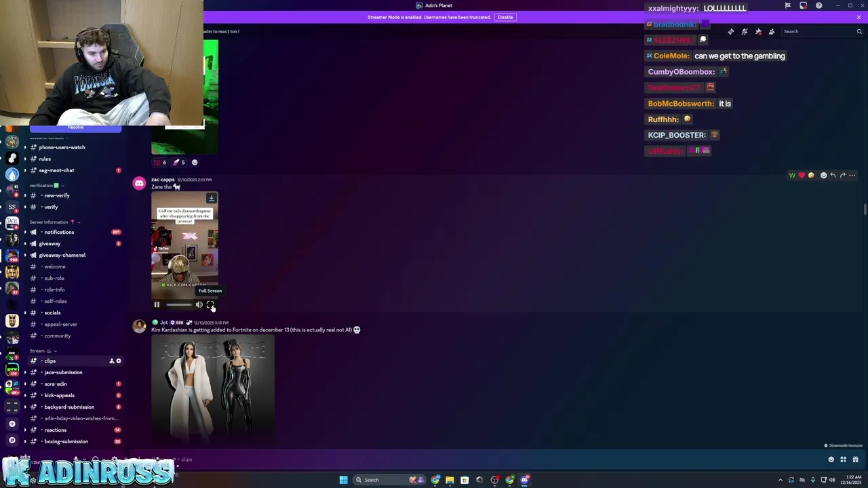868x488 pixels.
Task: Open the giveaway-chamnnel channel
Action: pyautogui.click(x=62, y=255)
